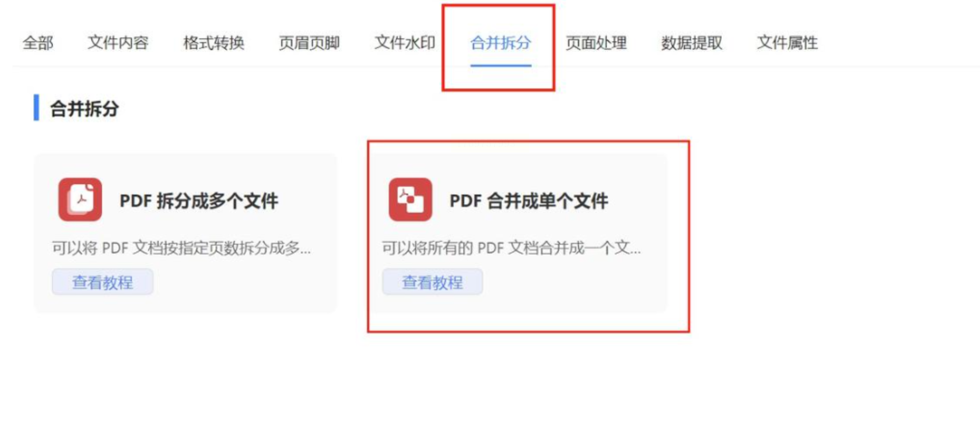Click the description 可以将 PDF 文档按指定页数拆分成多…
980x444 pixels.
[182, 248]
